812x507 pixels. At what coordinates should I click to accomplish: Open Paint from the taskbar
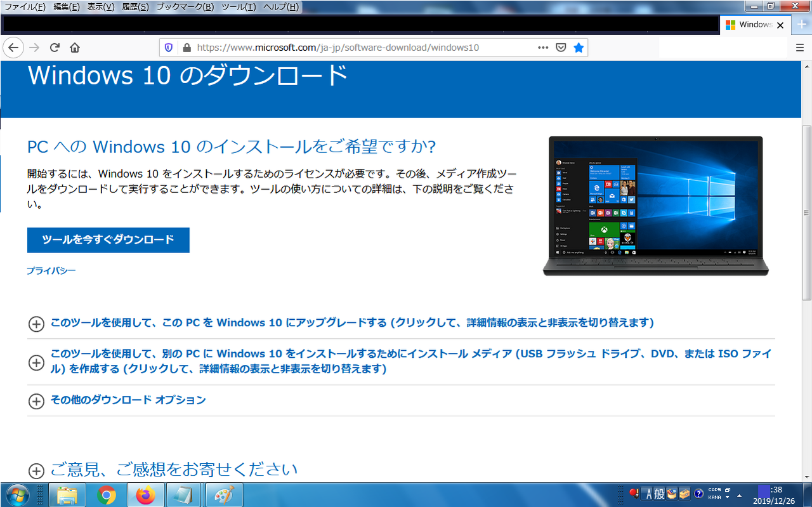pos(224,494)
